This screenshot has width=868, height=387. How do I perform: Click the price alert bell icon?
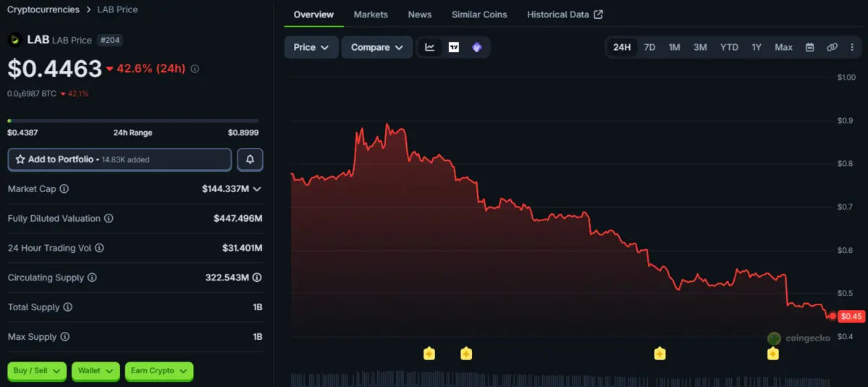pos(250,159)
